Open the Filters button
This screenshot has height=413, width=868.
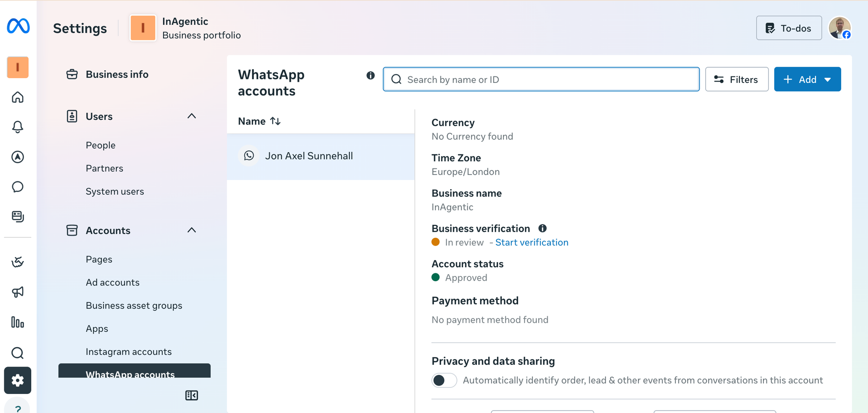click(x=736, y=79)
